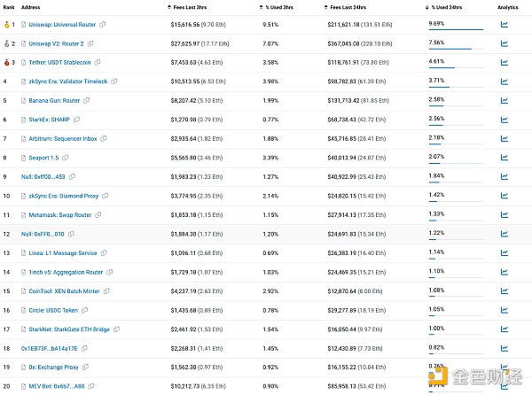Image resolution: width=532 pixels, height=395 pixels.
Task: Open zkSync Era: Validator Timelock address
Action: click(x=68, y=81)
